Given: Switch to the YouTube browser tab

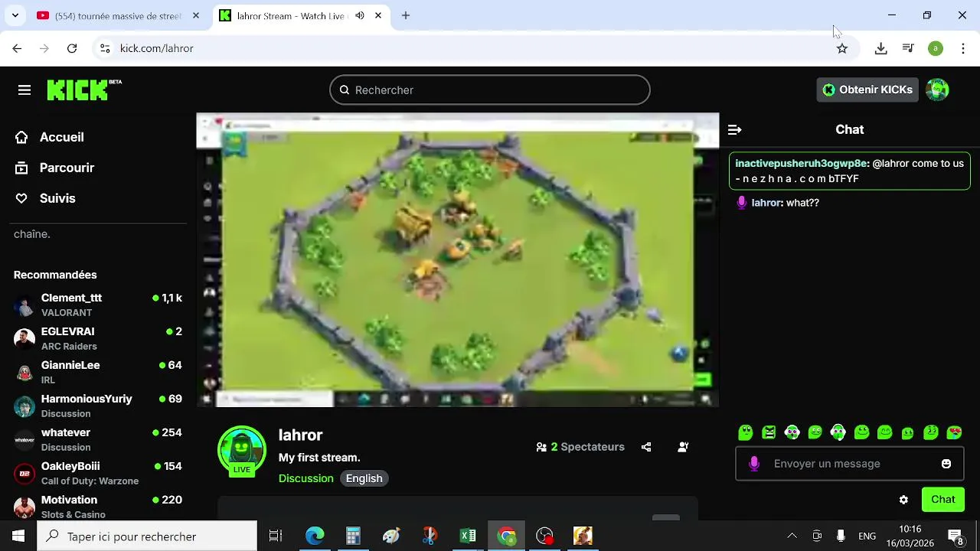Looking at the screenshot, I should (119, 15).
